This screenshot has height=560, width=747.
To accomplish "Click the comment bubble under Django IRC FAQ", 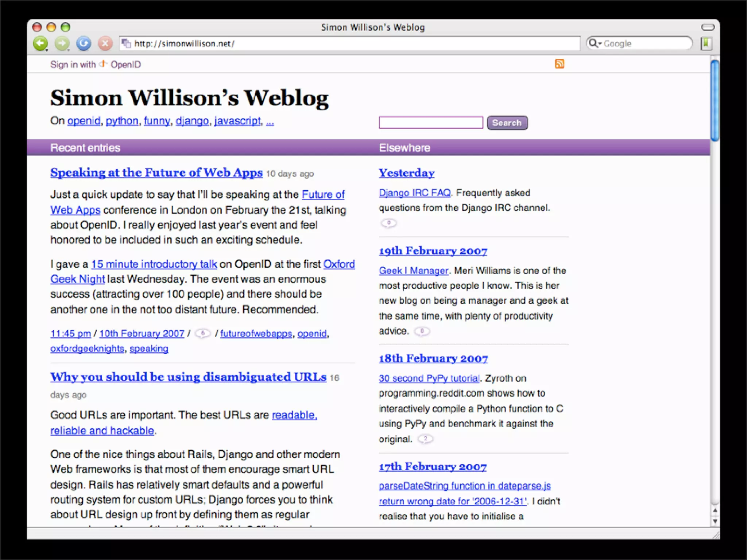I will point(388,223).
